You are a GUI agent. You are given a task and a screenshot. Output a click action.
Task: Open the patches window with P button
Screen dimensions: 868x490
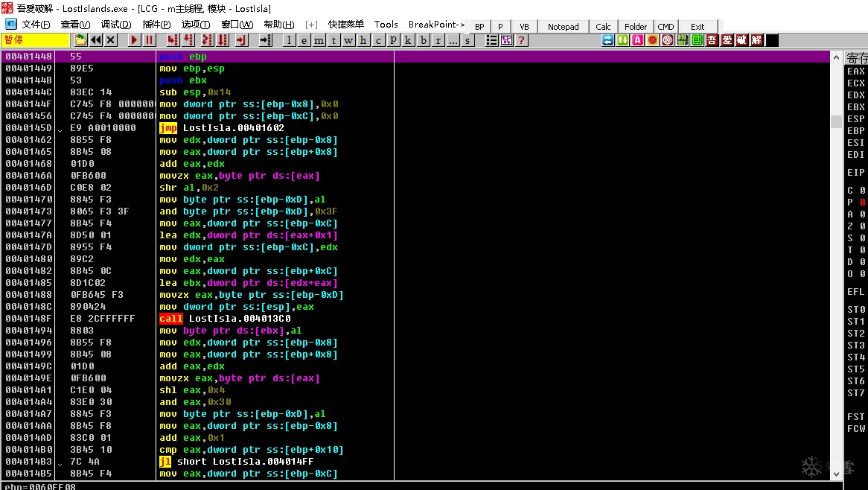pos(393,40)
